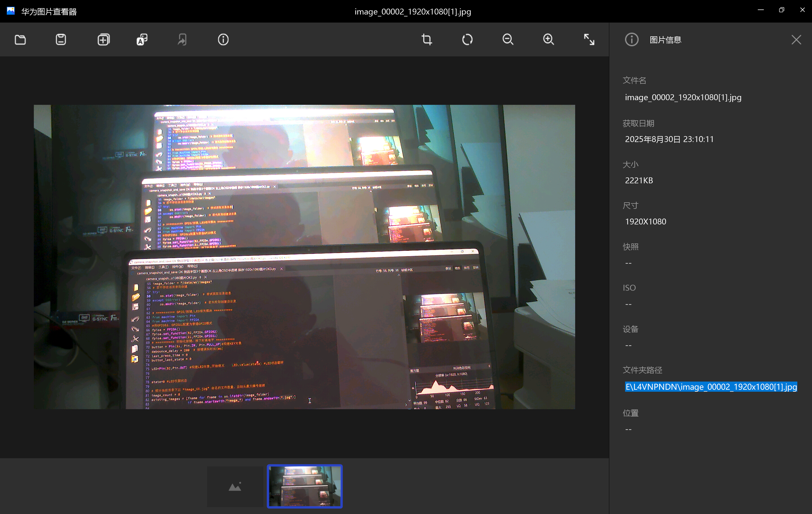This screenshot has width=812, height=514.
Task: Select the crop tool
Action: pos(427,40)
